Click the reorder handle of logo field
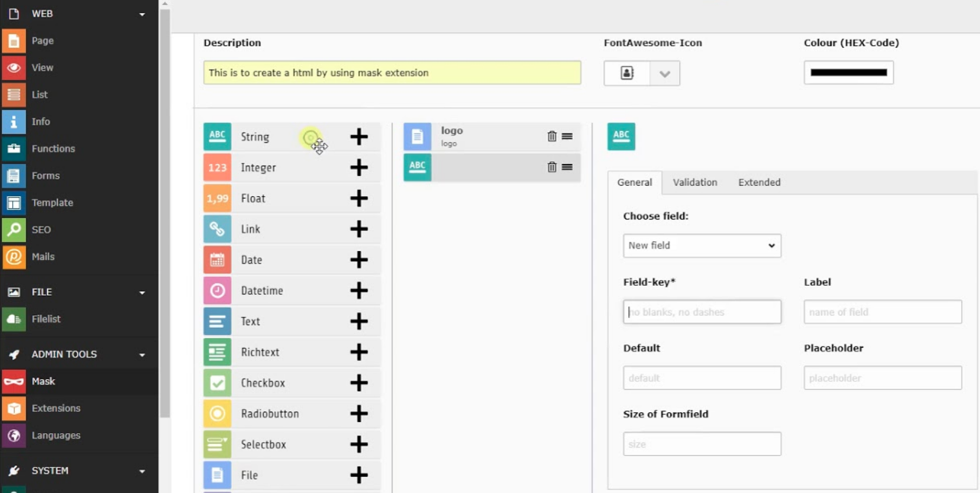980x493 pixels. tap(567, 136)
